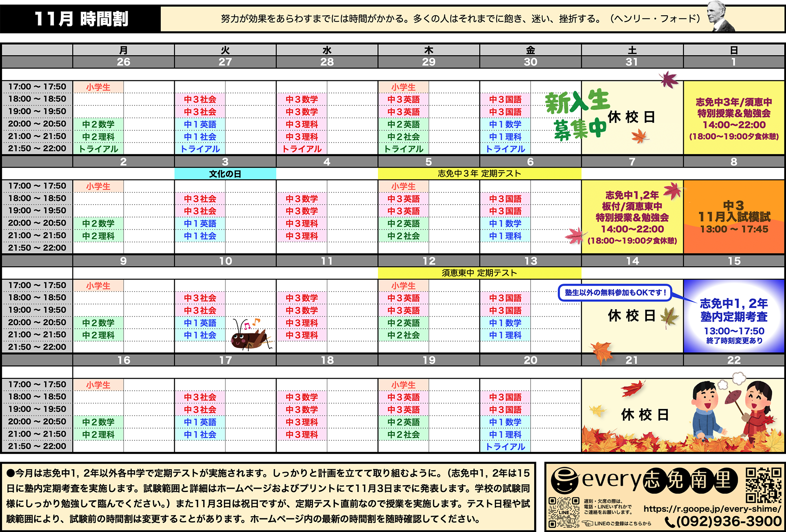
Task: Click the 志免中3年/須恵中 特別授業&勉強会 block
Action: pyautogui.click(x=734, y=118)
